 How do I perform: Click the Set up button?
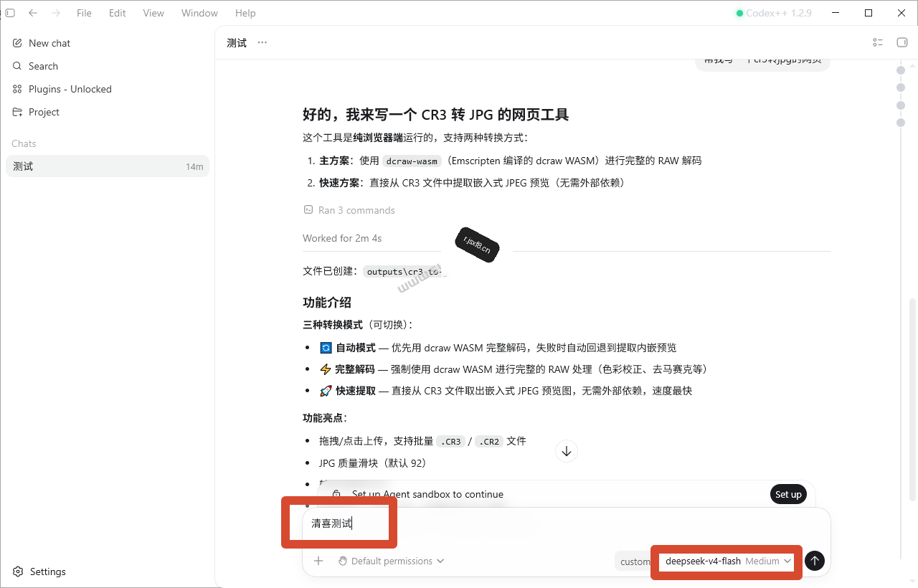[x=788, y=494]
